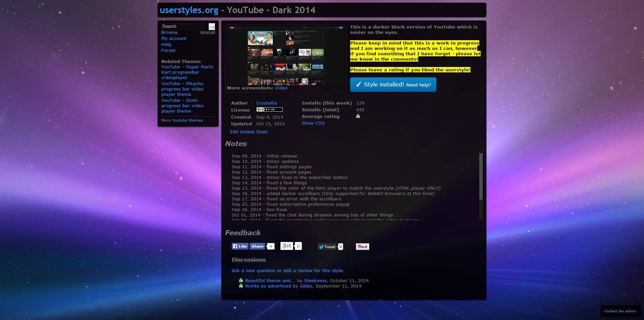This screenshot has width=644, height=320.
Task: Click the Notes section scrollbar
Action: [x=481, y=176]
